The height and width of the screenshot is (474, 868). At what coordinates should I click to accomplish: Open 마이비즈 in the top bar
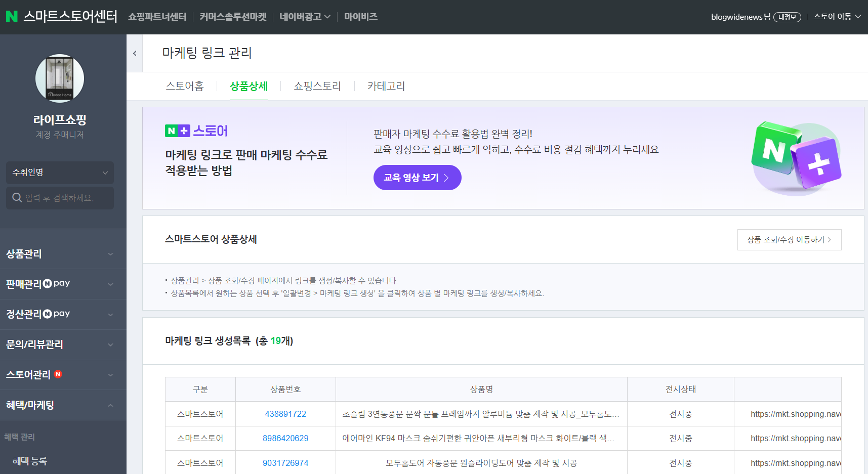click(361, 17)
